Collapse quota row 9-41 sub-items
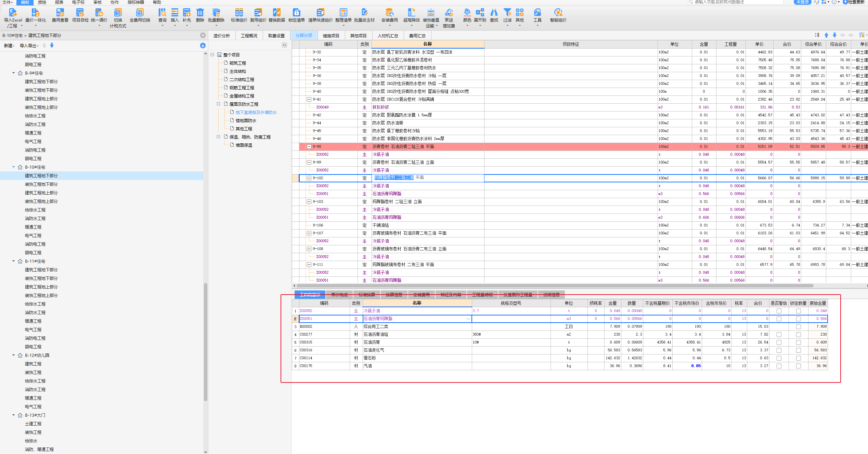Screen dimensions: 868x454 pos(309,100)
